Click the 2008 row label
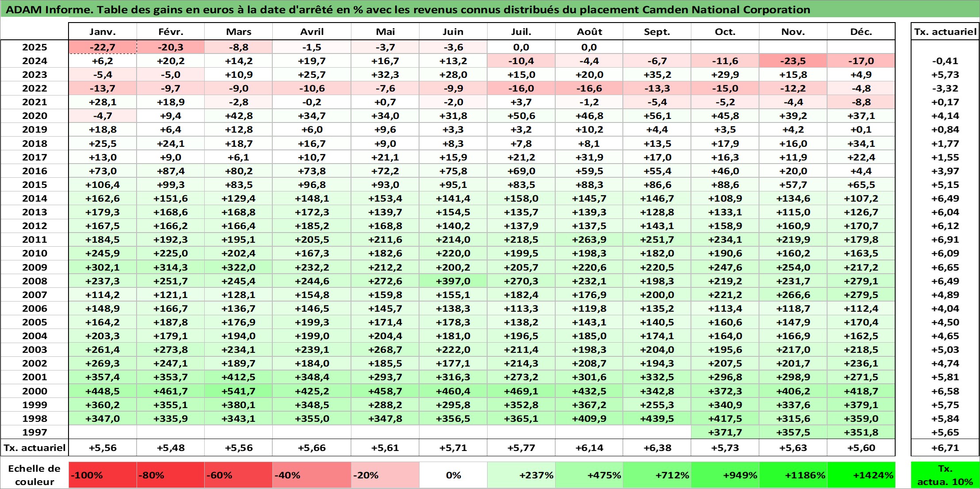 (34, 281)
